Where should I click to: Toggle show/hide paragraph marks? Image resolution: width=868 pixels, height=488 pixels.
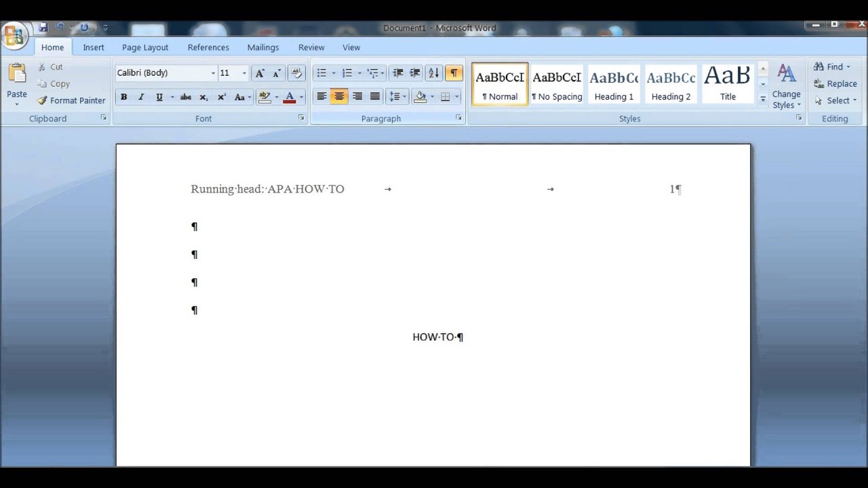[454, 73]
